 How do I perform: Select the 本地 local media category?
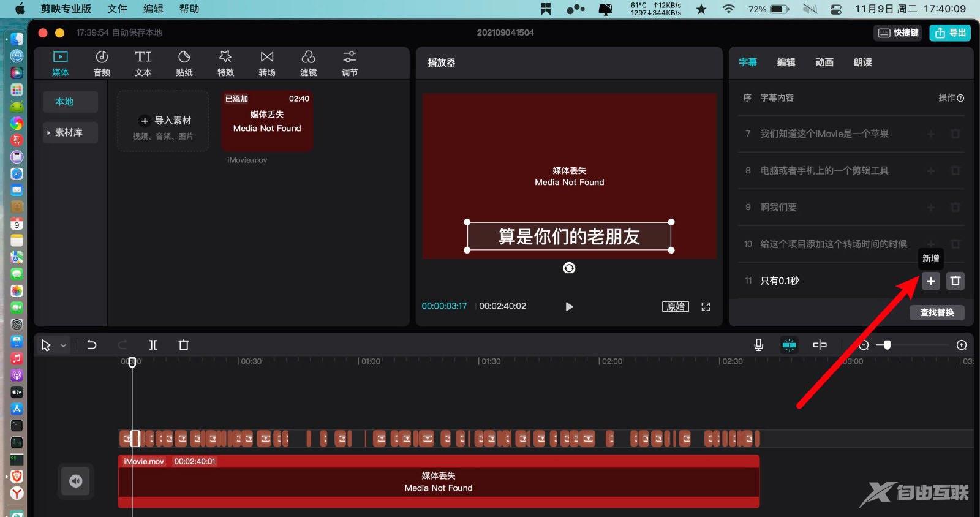point(70,102)
